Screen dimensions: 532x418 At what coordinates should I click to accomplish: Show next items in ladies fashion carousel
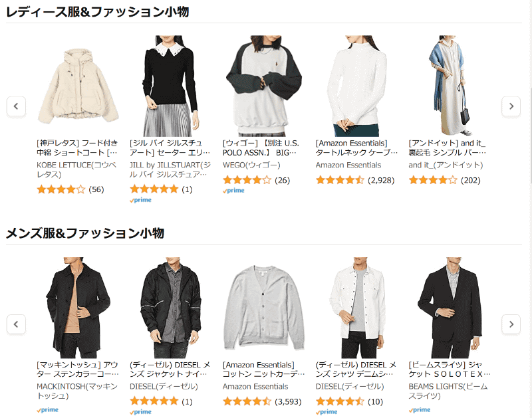[x=511, y=106]
